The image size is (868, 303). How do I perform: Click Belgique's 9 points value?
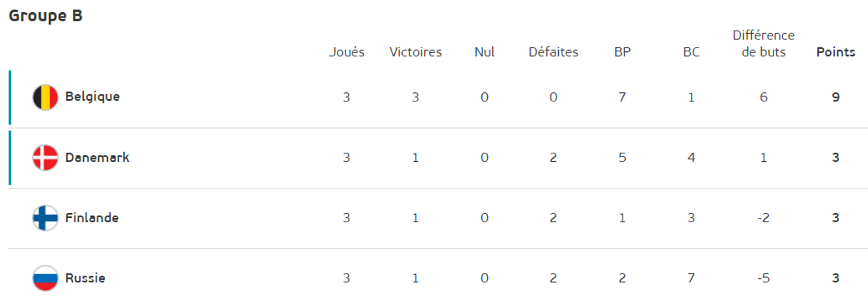point(835,97)
